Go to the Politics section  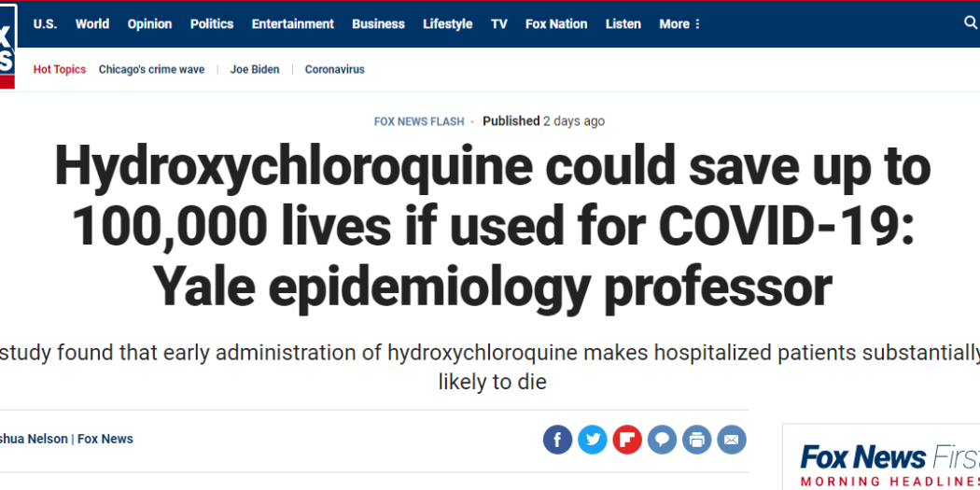click(x=212, y=24)
